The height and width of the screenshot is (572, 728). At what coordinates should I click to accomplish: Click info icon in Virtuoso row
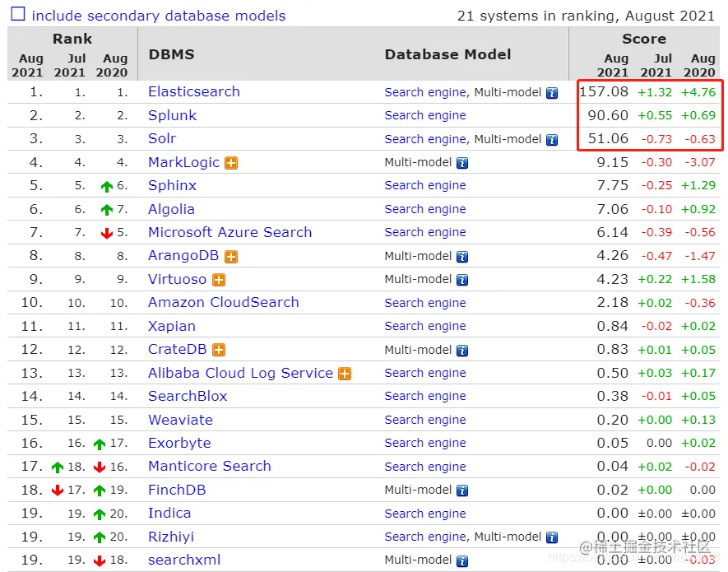point(462,280)
